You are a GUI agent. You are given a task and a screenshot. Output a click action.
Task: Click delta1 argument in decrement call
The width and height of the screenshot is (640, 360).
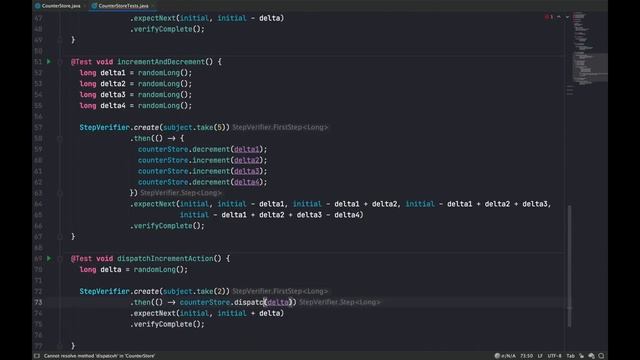click(247, 149)
